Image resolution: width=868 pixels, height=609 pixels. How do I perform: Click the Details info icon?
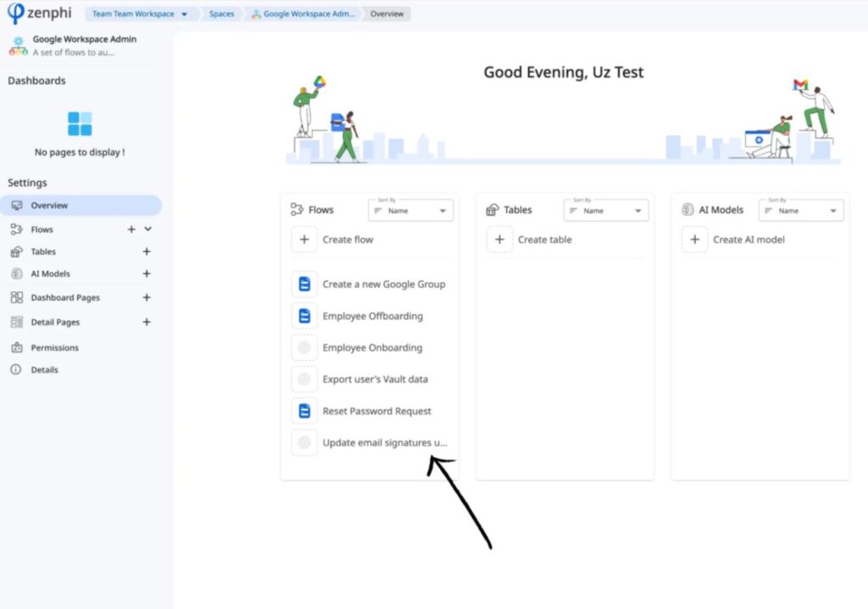16,369
